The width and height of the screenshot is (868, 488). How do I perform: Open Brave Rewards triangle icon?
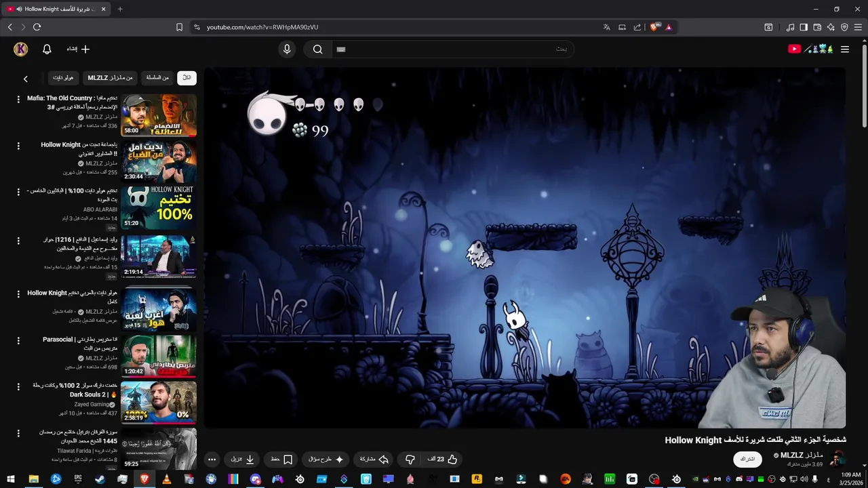[669, 27]
